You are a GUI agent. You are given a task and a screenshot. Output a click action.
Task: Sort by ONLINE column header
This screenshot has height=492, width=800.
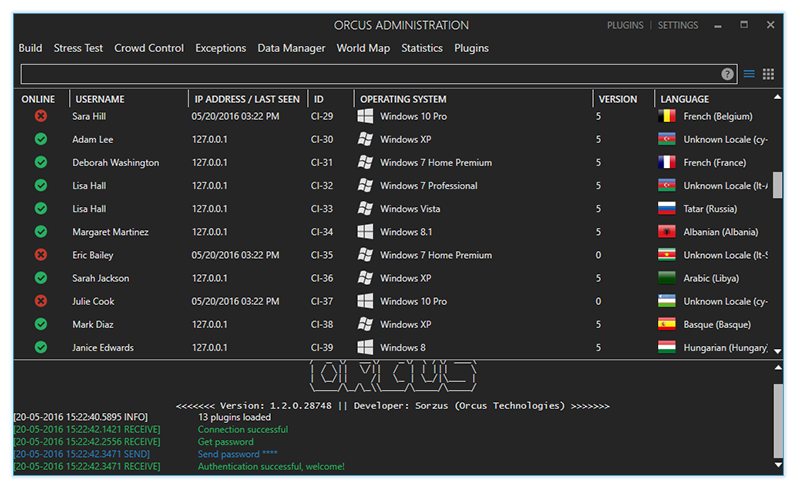(38, 99)
